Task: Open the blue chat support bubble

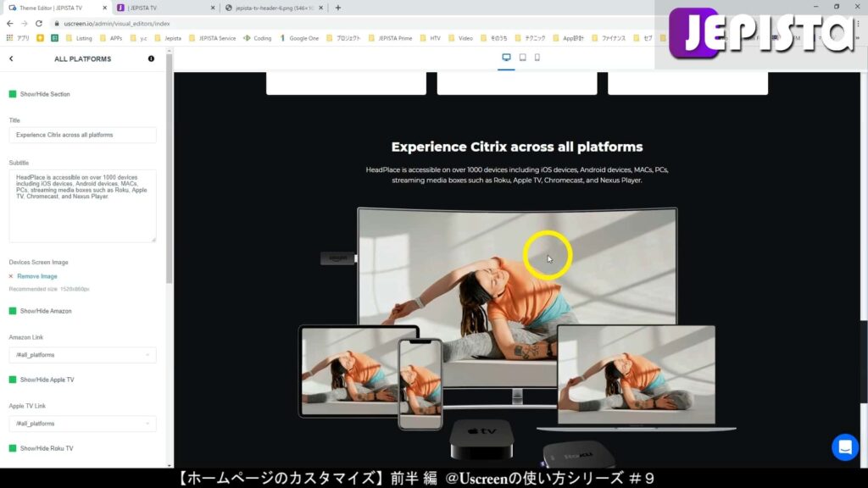Action: 845,447
